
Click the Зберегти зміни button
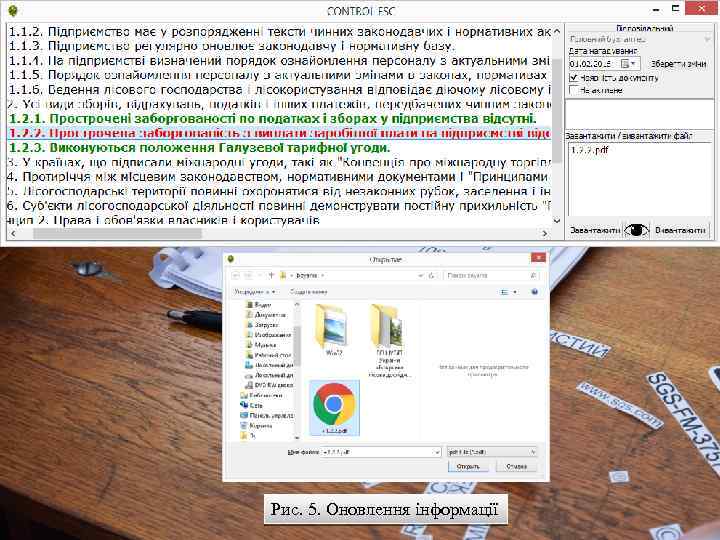click(678, 64)
